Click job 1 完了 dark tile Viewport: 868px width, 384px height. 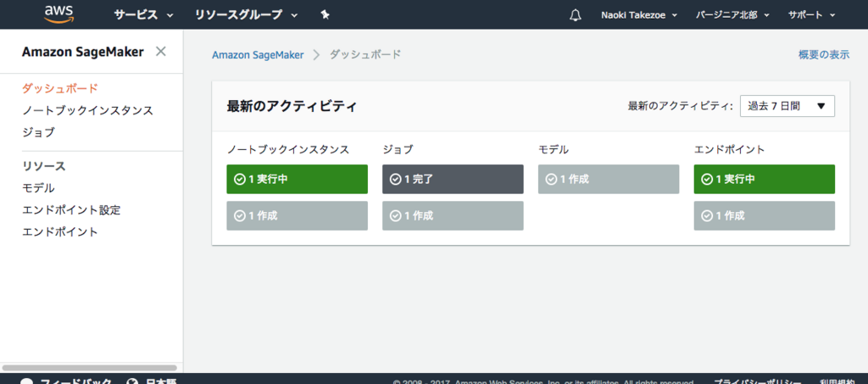point(453,179)
